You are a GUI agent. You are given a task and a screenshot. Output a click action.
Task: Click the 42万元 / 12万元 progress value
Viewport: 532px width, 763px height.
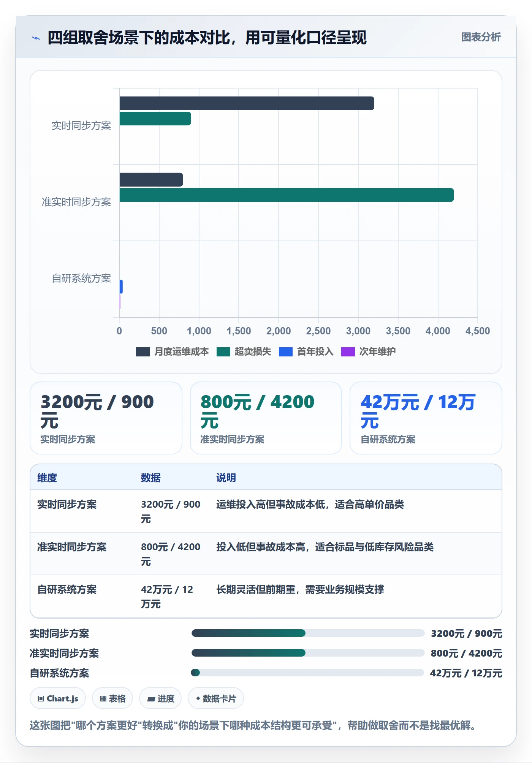point(466,673)
